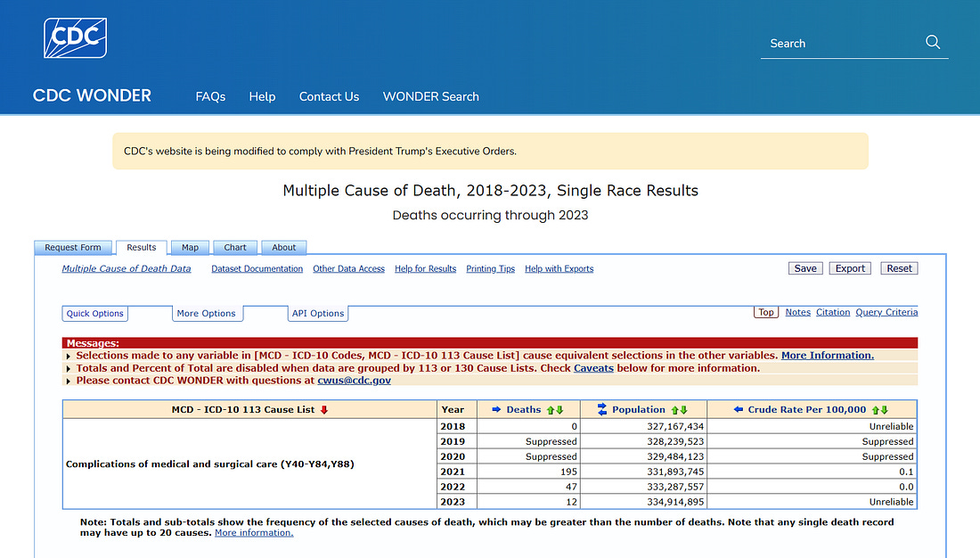Click swap arrows icon beside Population header
This screenshot has height=558, width=980.
click(602, 410)
